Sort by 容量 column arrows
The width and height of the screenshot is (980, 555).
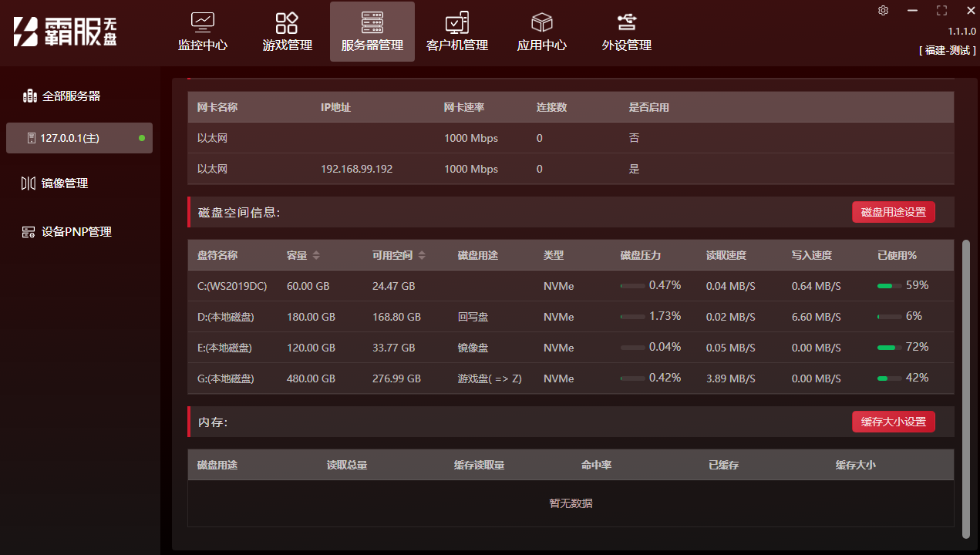coord(316,255)
